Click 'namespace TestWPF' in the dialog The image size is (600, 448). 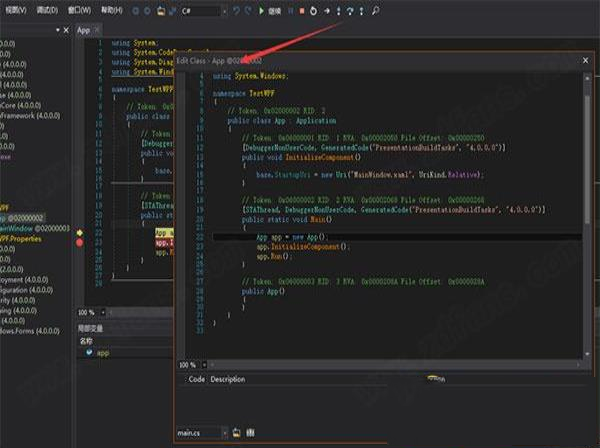pyautogui.click(x=244, y=93)
